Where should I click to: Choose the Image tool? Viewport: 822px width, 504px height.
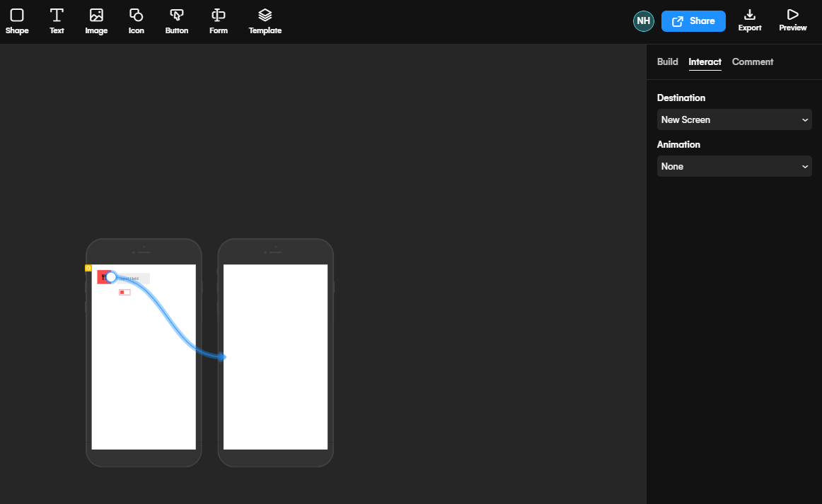point(96,20)
